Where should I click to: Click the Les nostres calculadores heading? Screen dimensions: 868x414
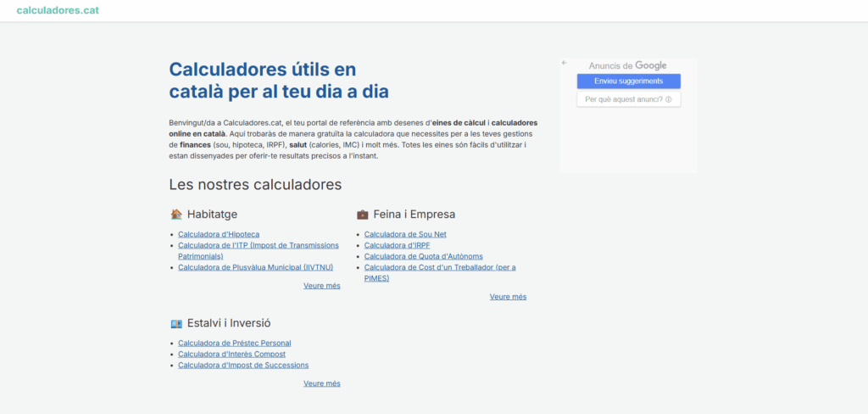click(255, 185)
